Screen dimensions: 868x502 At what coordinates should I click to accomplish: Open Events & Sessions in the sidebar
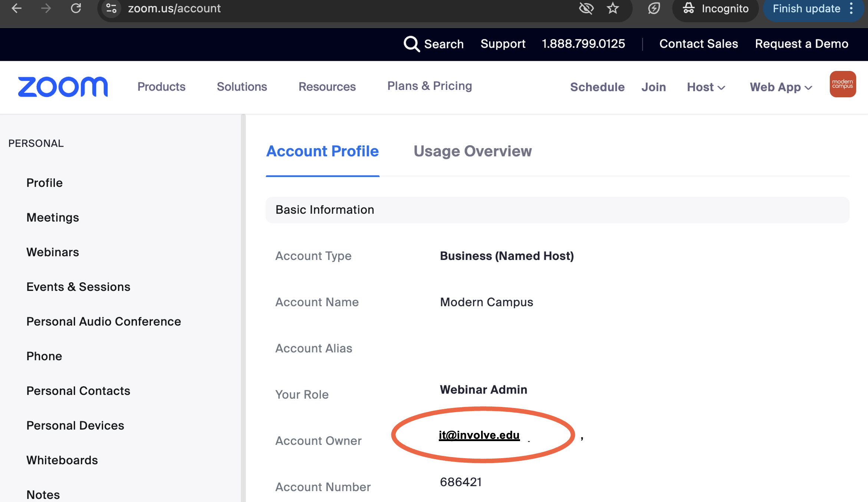tap(78, 287)
